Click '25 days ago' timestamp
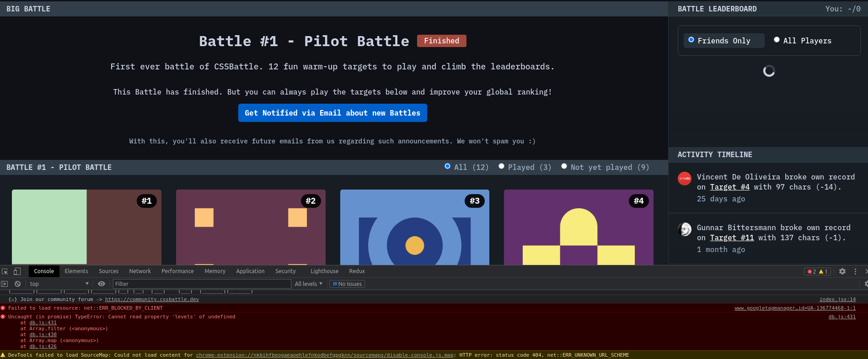This screenshot has height=359, width=868. [x=721, y=199]
